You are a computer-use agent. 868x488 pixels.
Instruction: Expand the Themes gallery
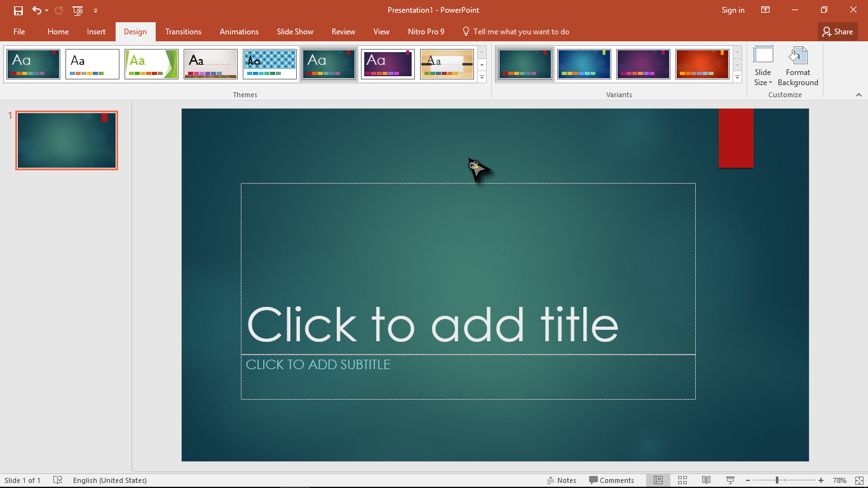pos(482,77)
